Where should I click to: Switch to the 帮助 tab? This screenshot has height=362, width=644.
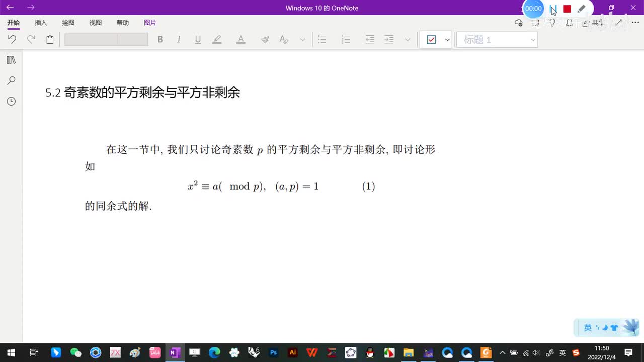tap(122, 23)
